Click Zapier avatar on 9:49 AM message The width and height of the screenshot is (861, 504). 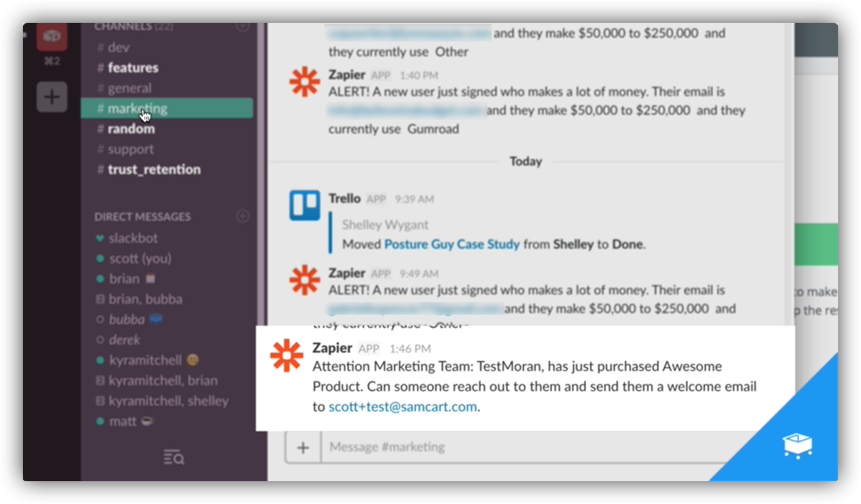305,280
